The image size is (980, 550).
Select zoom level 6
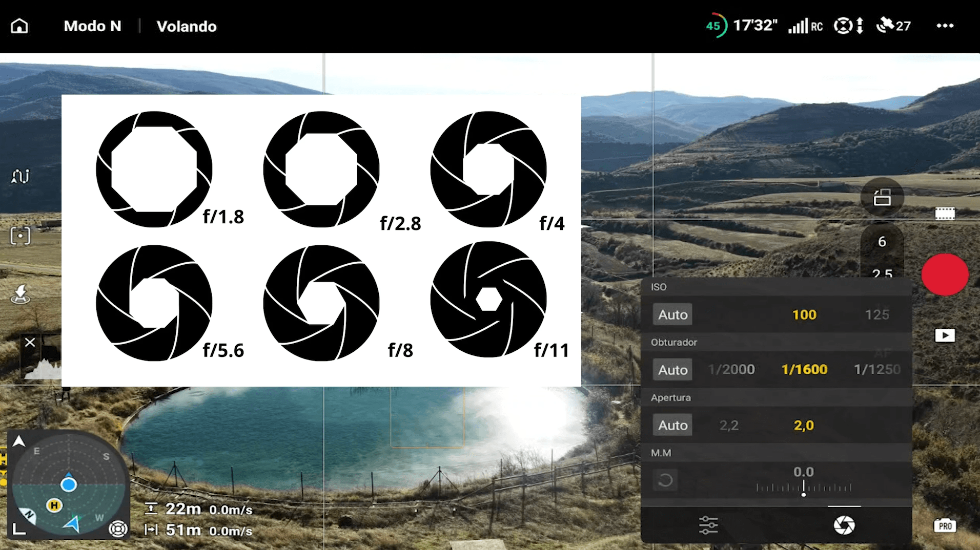pyautogui.click(x=882, y=242)
